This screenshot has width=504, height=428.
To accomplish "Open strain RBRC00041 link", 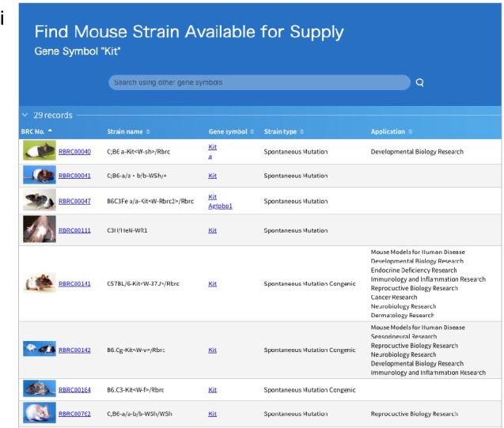I will coord(75,176).
